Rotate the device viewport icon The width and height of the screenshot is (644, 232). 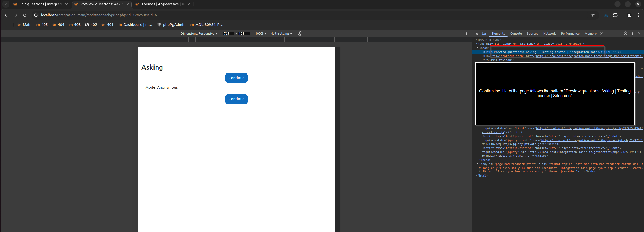(300, 33)
